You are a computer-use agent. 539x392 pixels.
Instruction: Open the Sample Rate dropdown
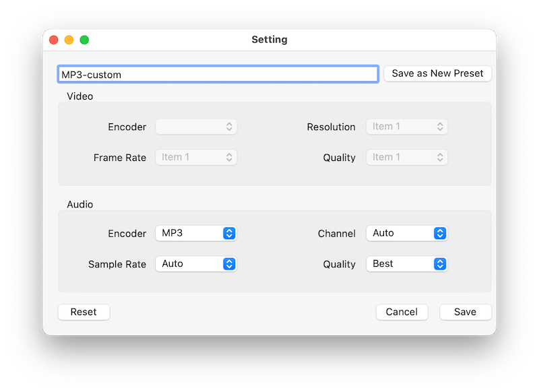click(196, 264)
